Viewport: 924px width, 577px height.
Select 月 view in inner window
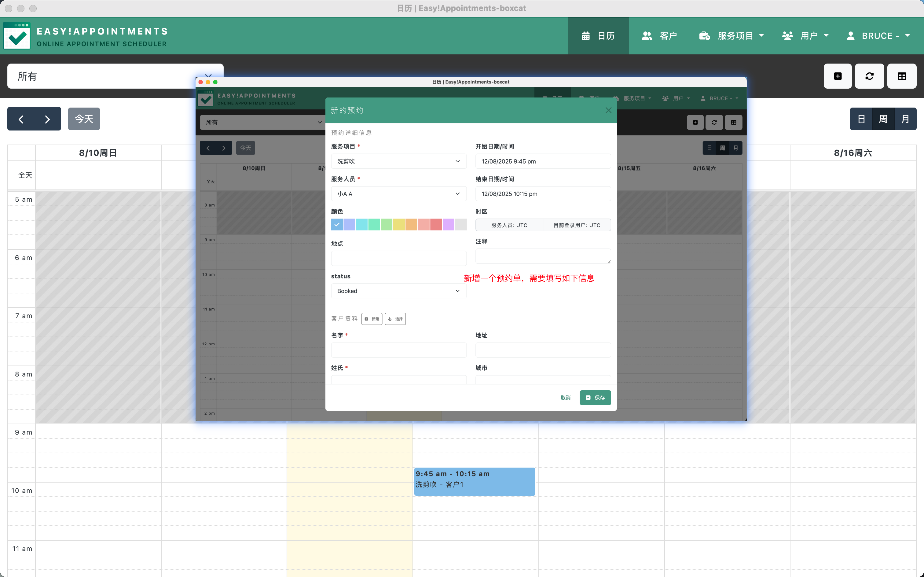tap(735, 148)
